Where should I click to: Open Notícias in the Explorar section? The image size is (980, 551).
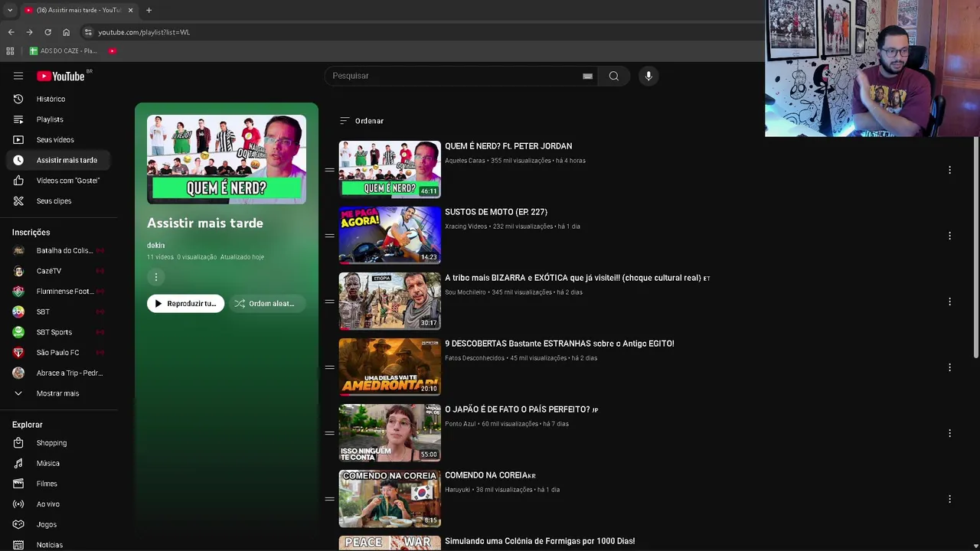[x=59, y=544]
